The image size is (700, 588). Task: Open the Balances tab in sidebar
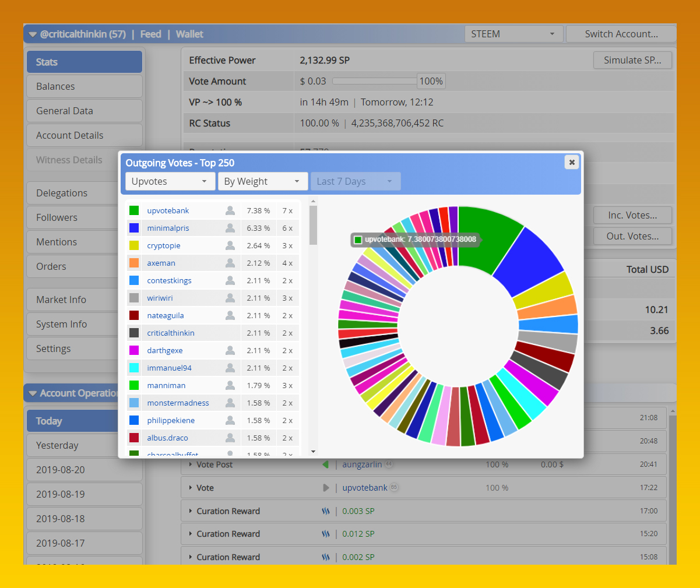pyautogui.click(x=85, y=86)
